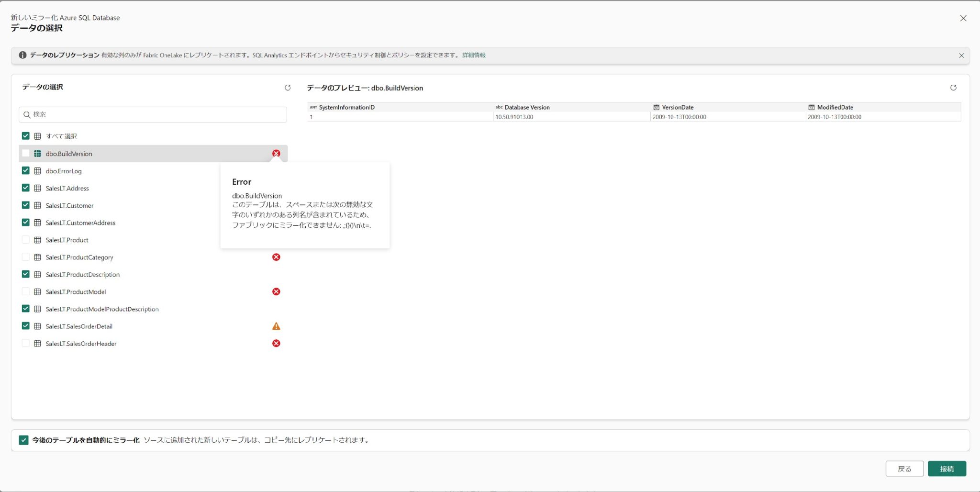980x492 pixels.
Task: Dismiss the データのレプリケーション info banner
Action: [961, 56]
